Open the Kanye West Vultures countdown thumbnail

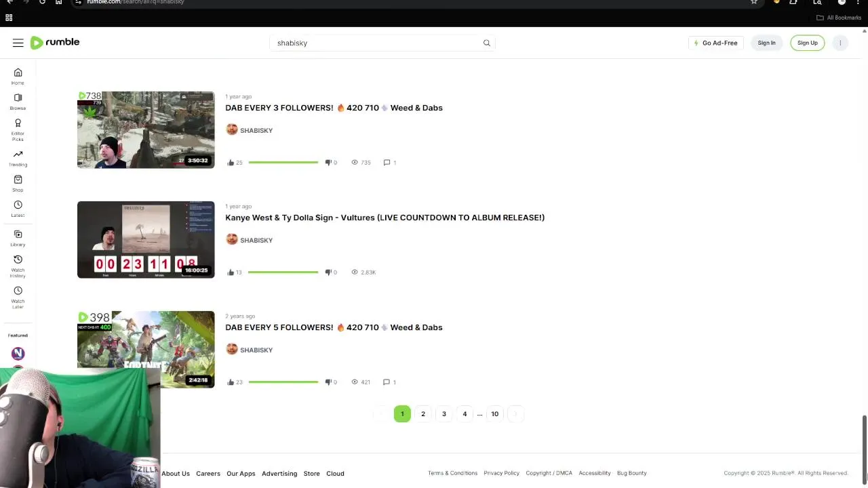pyautogui.click(x=146, y=239)
